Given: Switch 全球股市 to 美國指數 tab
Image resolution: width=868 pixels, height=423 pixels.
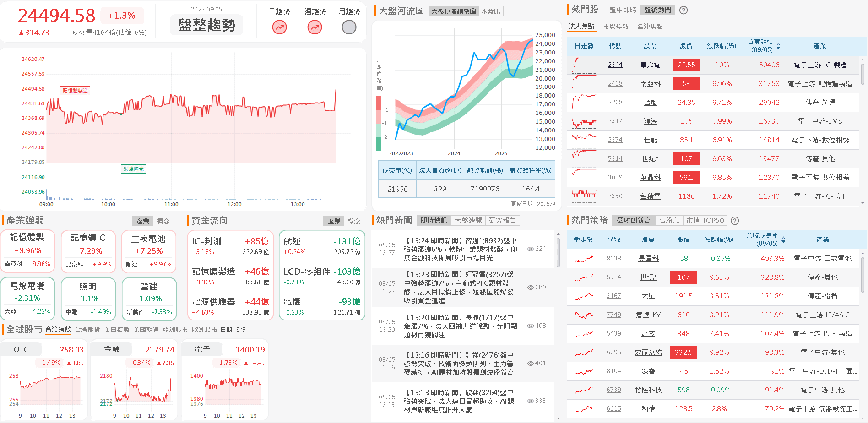Looking at the screenshot, I should click(x=117, y=329).
